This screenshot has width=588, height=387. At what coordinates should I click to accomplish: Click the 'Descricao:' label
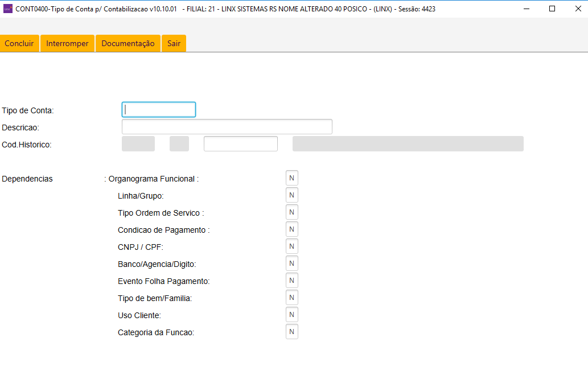pyautogui.click(x=20, y=127)
